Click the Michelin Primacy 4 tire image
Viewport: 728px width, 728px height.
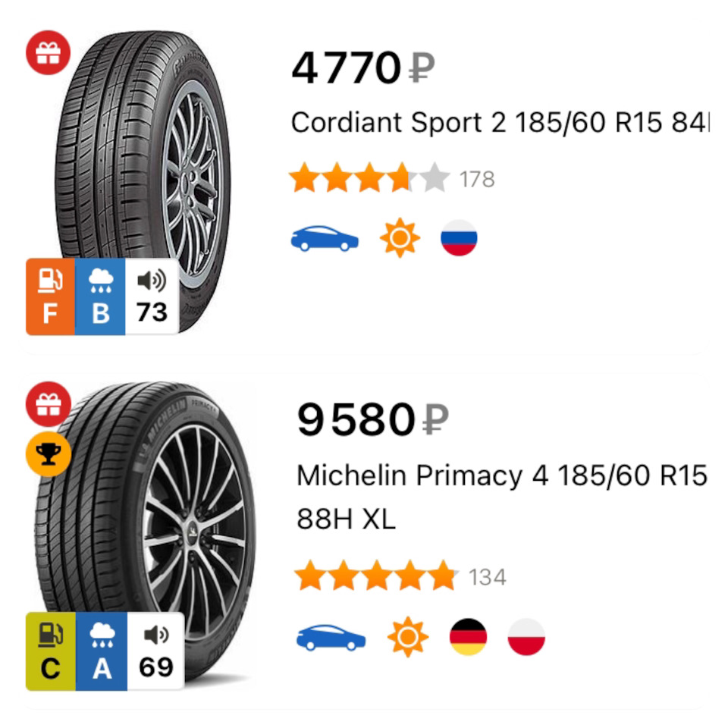(152, 523)
